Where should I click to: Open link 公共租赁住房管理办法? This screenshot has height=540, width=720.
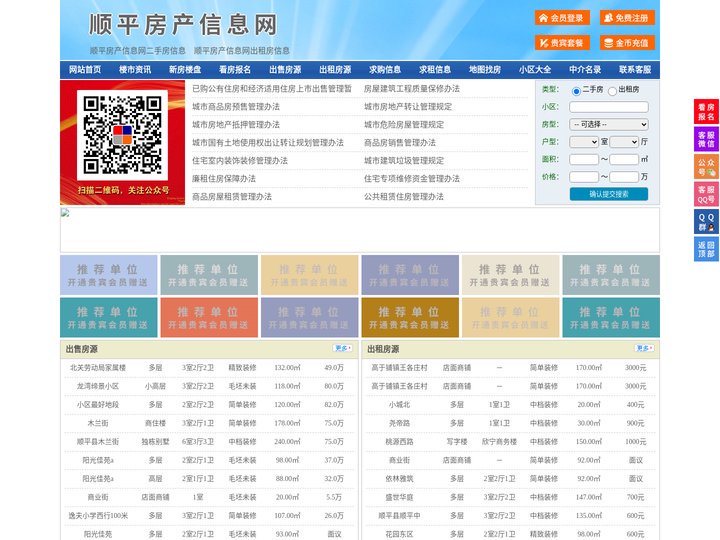404,197
